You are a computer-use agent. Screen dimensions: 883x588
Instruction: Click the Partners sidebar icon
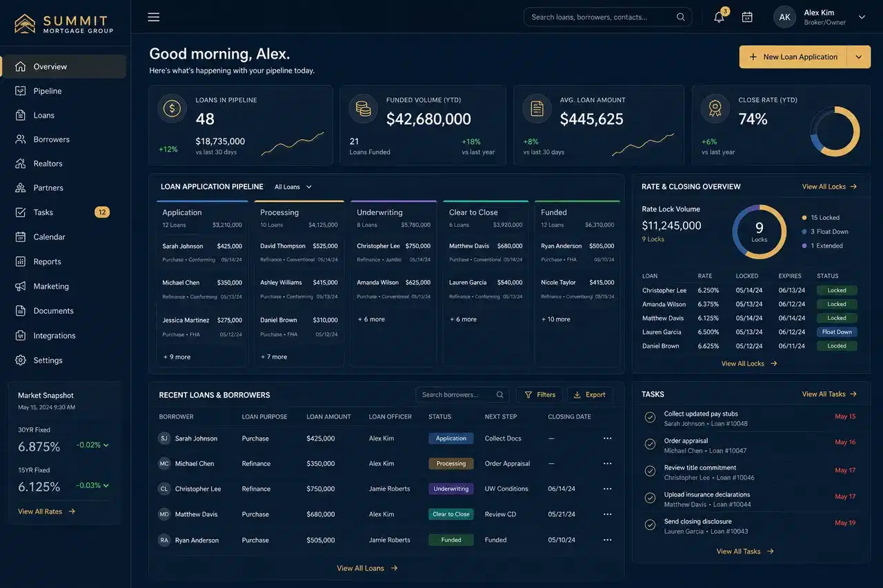point(21,187)
